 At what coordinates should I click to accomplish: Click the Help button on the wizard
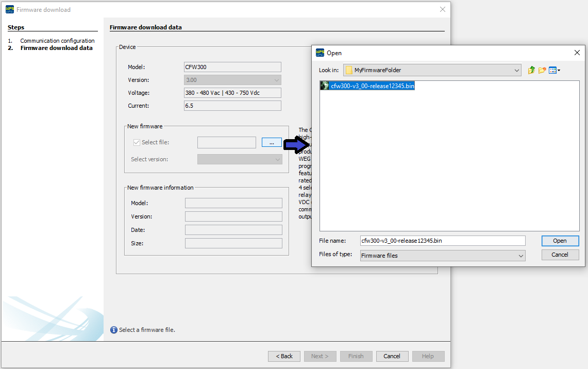[x=428, y=356]
